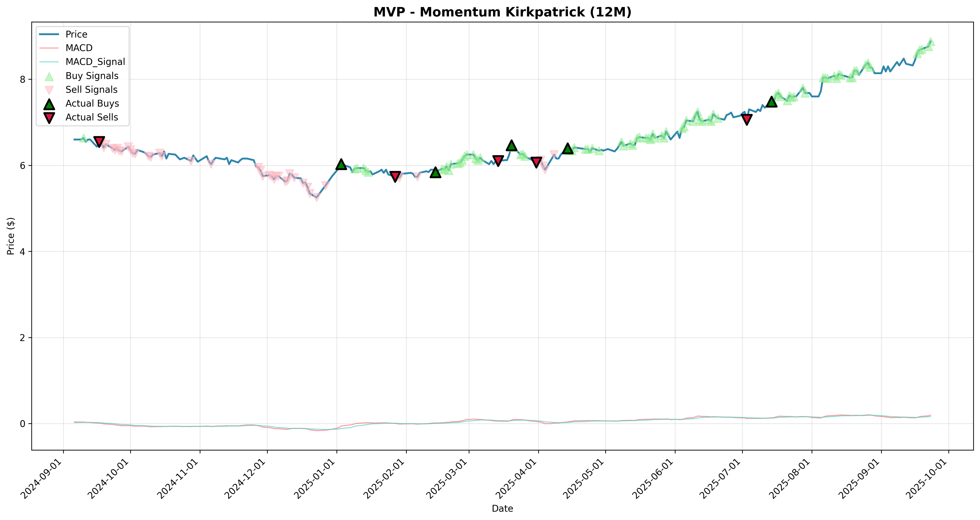Select the actual buy marker in mid-July 2025
Image resolution: width=980 pixels, height=520 pixels.
pos(772,101)
